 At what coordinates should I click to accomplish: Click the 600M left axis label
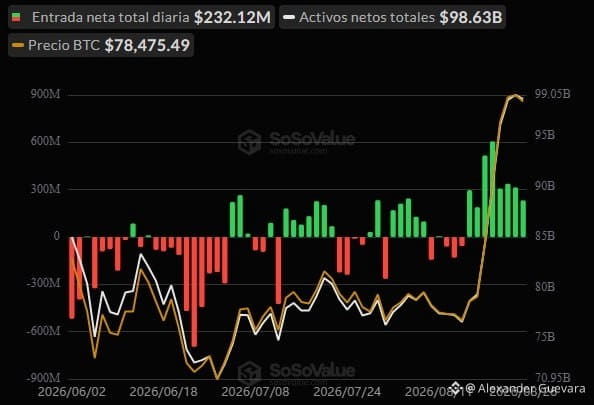45,141
